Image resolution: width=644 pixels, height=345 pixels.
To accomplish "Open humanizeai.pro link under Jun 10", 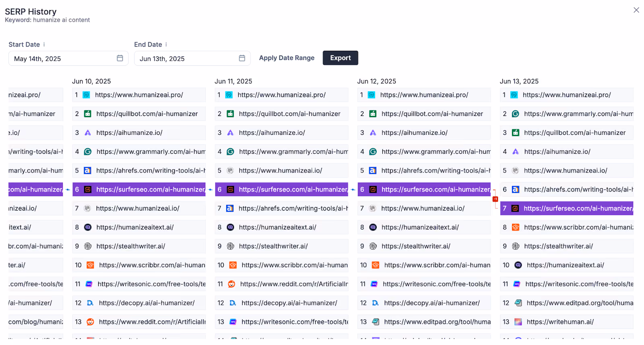I will click(139, 95).
